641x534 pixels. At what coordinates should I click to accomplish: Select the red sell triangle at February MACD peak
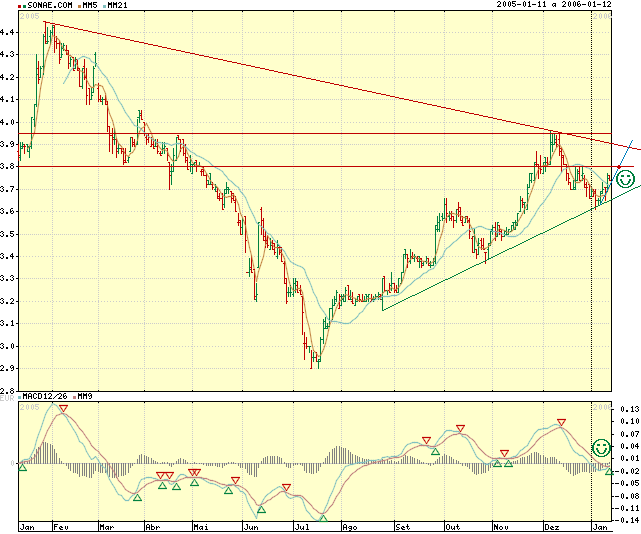point(63,408)
